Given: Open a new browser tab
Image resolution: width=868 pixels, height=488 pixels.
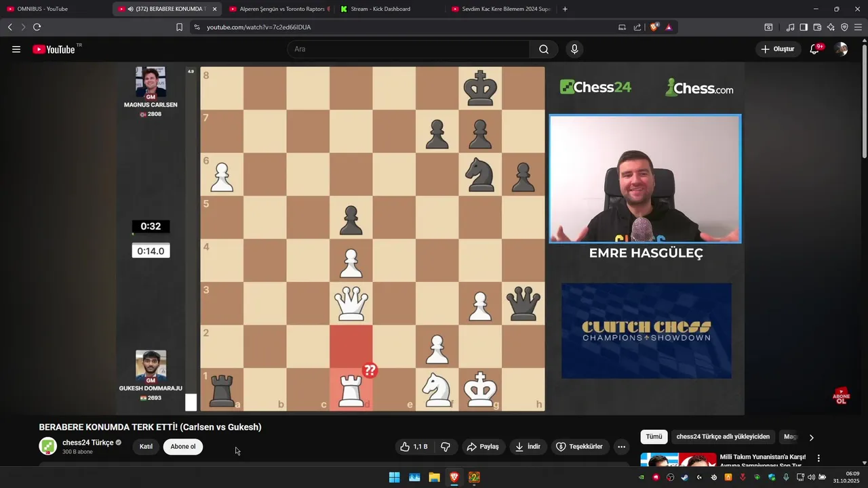Looking at the screenshot, I should (565, 9).
